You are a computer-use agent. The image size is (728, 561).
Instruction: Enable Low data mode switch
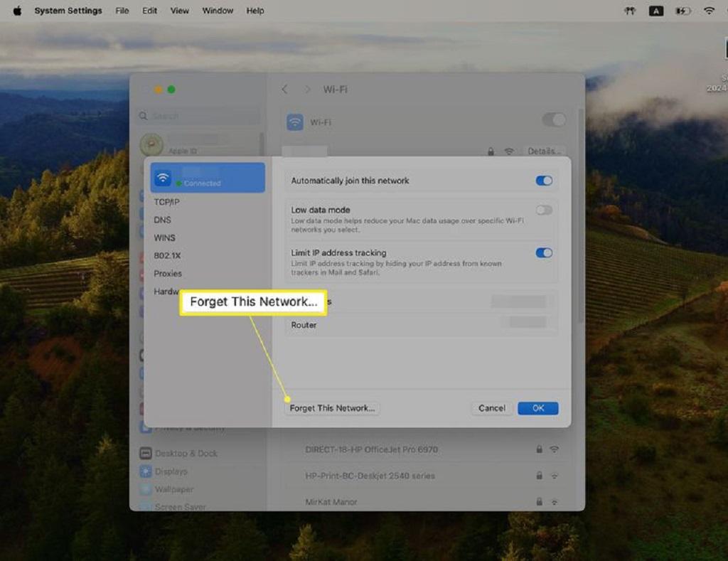(544, 210)
